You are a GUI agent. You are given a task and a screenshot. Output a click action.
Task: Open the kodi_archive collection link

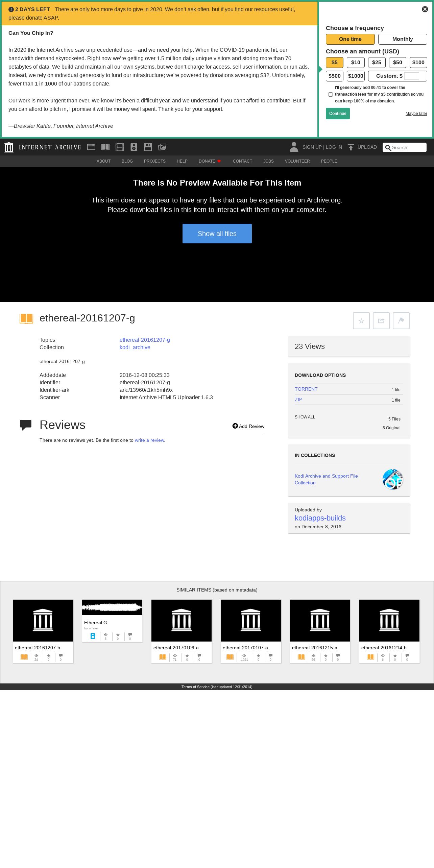click(135, 347)
